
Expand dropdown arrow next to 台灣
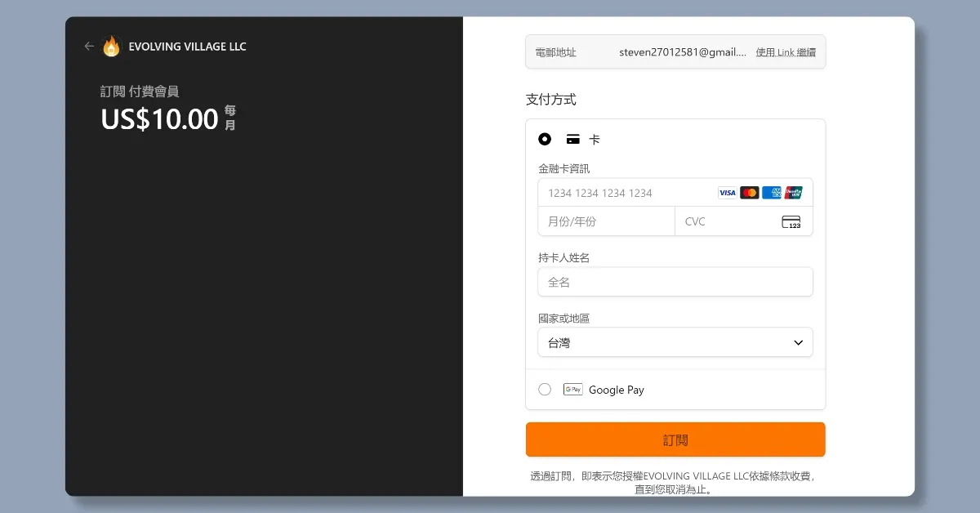[798, 342]
